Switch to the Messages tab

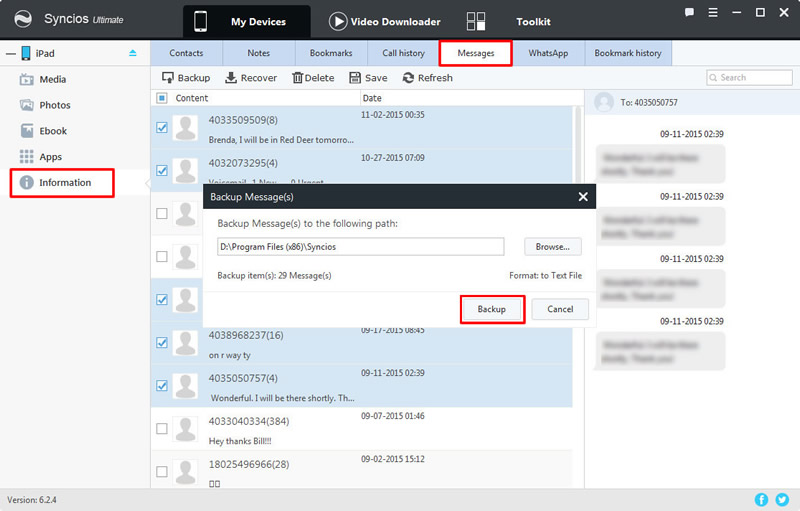click(476, 53)
